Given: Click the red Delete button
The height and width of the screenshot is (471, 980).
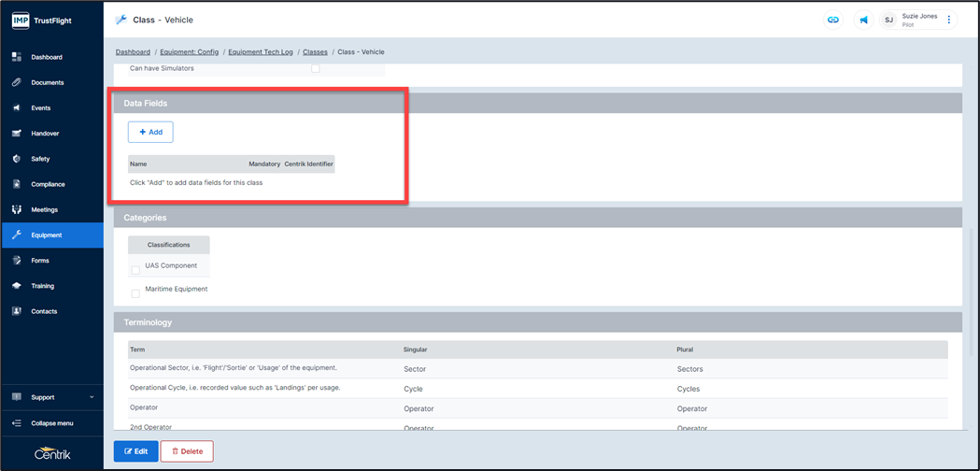Looking at the screenshot, I should [187, 451].
